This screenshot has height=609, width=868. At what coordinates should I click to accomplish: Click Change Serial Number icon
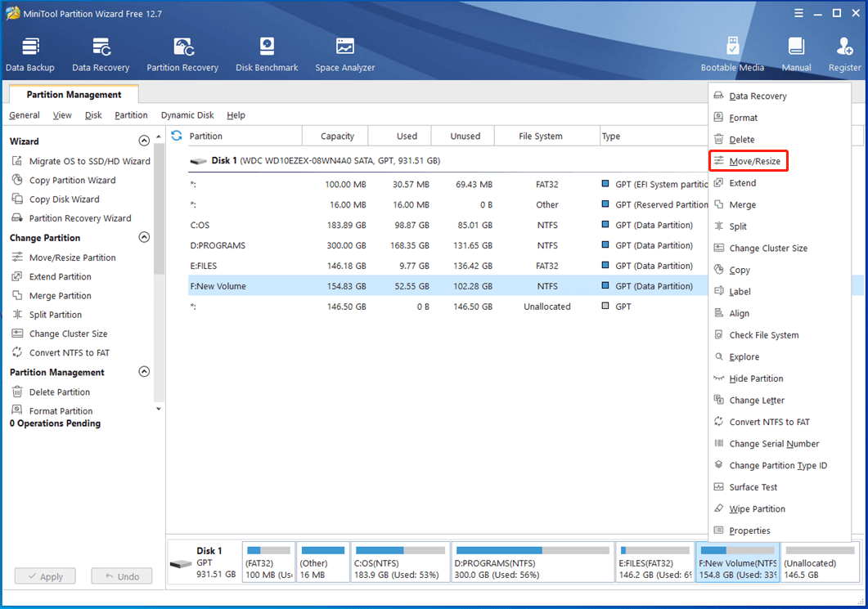[718, 443]
